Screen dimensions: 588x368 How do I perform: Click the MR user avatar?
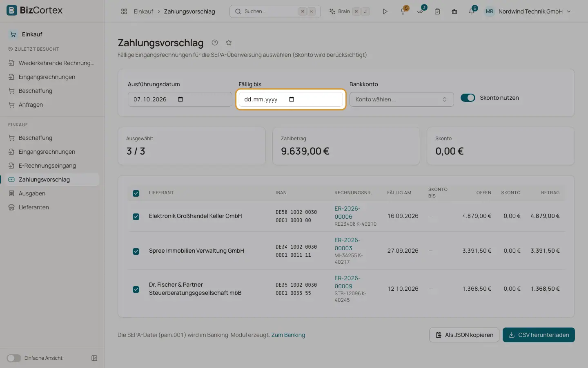(490, 11)
